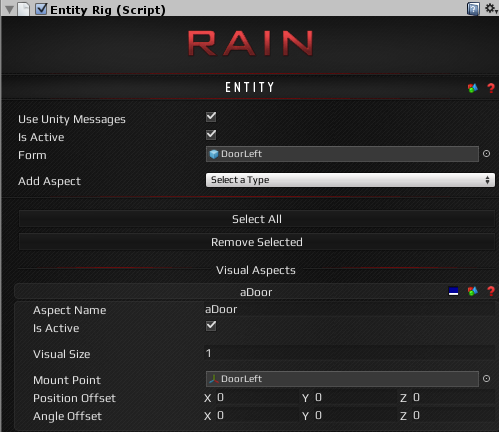
Task: Open the component settings gear menu
Action: point(491,8)
